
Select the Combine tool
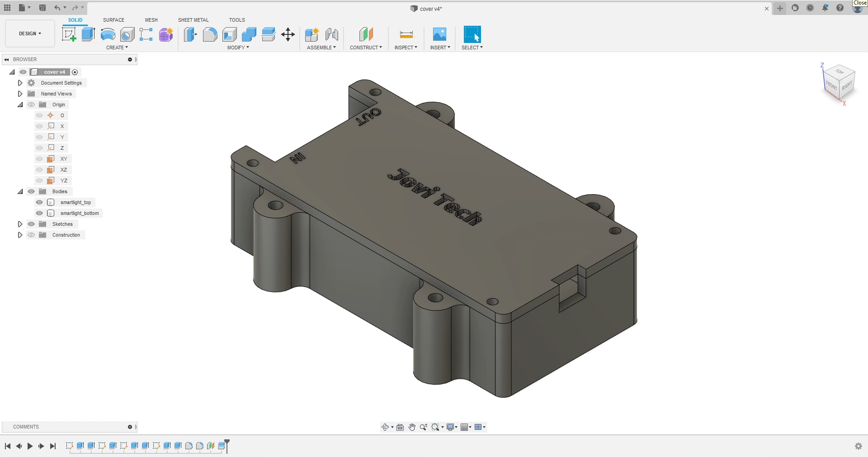[249, 34]
